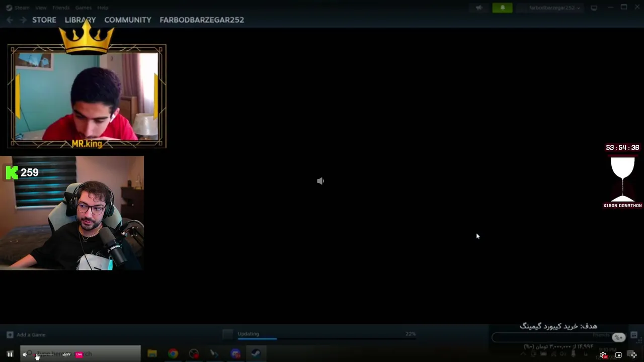The image size is (644, 362).
Task: Pause the video playback
Action: coord(10,354)
